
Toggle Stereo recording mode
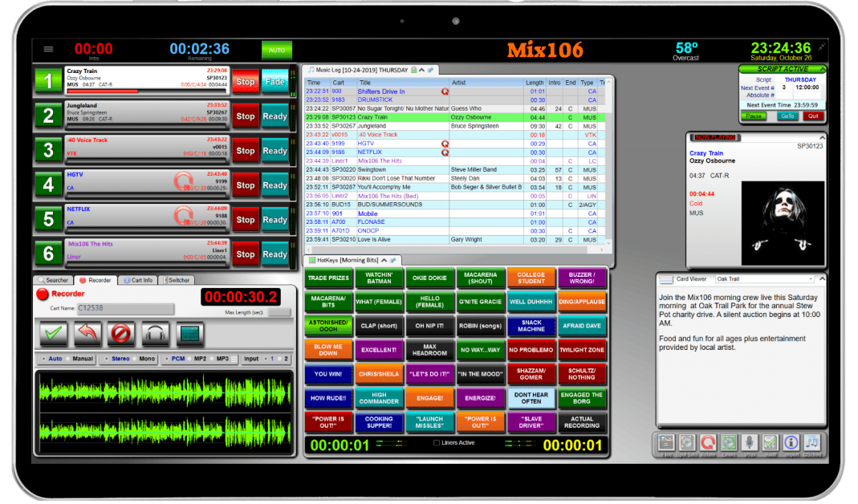pyautogui.click(x=119, y=359)
